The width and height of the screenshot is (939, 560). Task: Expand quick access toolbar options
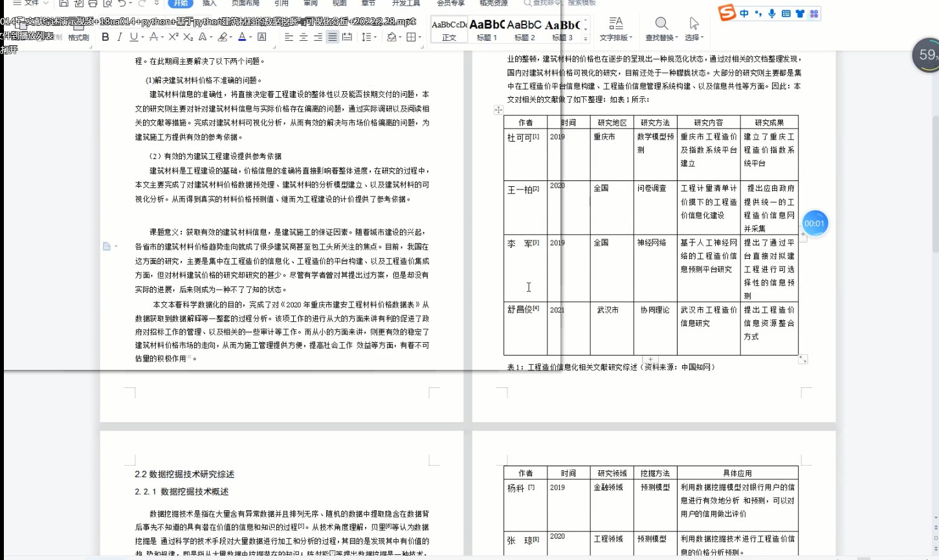coord(157,3)
